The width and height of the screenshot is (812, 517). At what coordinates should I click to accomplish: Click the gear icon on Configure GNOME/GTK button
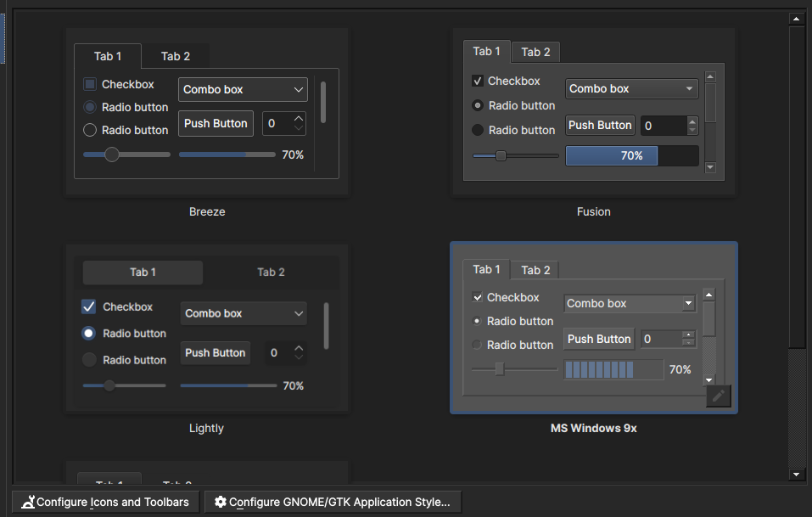221,502
